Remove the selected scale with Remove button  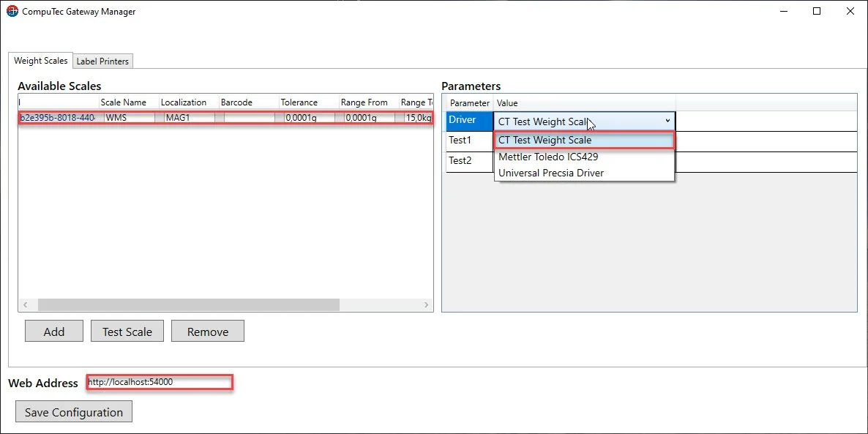208,332
